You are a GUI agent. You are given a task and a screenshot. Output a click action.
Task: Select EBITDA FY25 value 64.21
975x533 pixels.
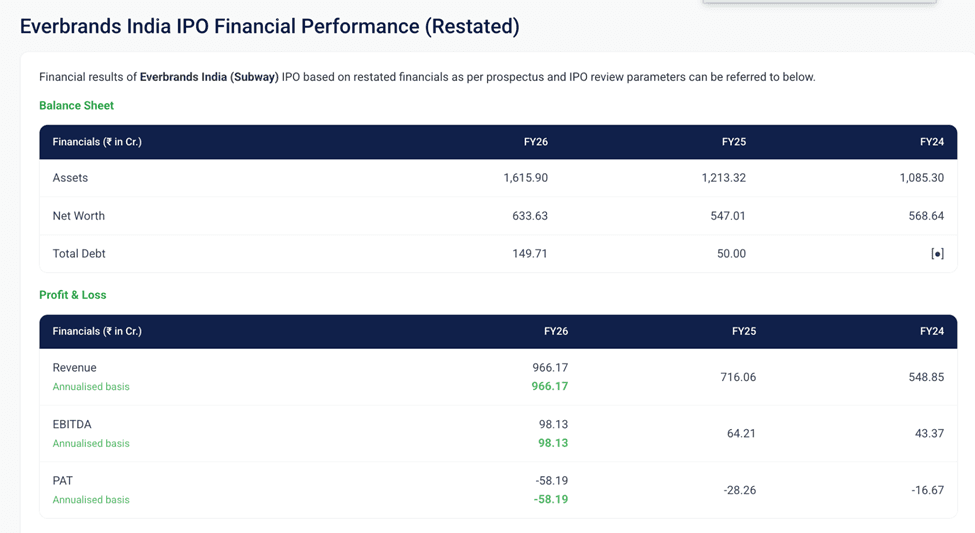tap(741, 433)
